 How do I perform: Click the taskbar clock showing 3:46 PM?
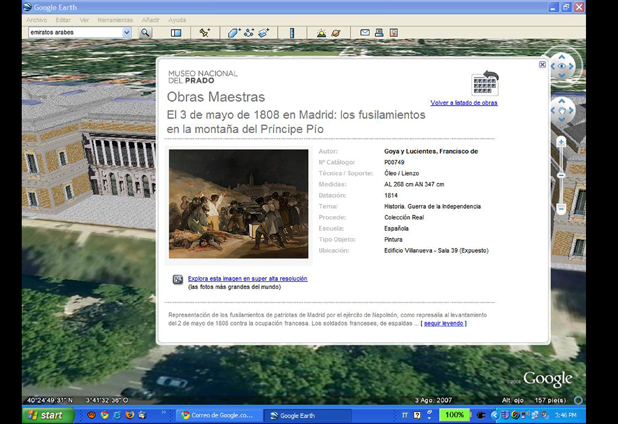tap(566, 415)
